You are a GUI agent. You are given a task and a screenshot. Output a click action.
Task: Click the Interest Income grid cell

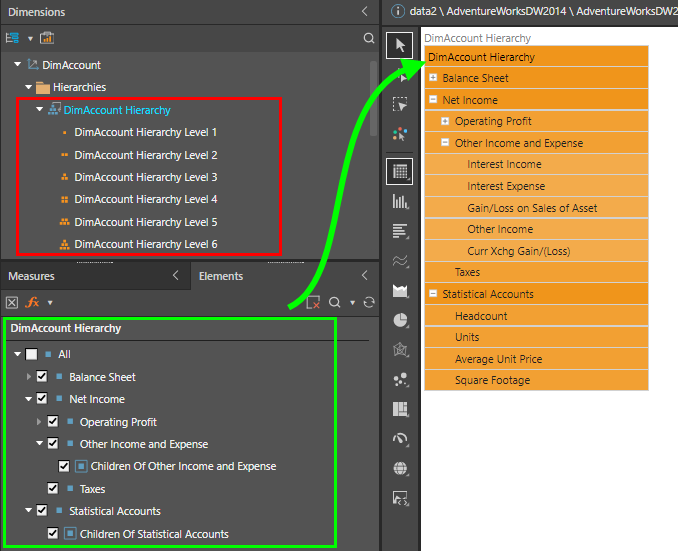pos(504,164)
